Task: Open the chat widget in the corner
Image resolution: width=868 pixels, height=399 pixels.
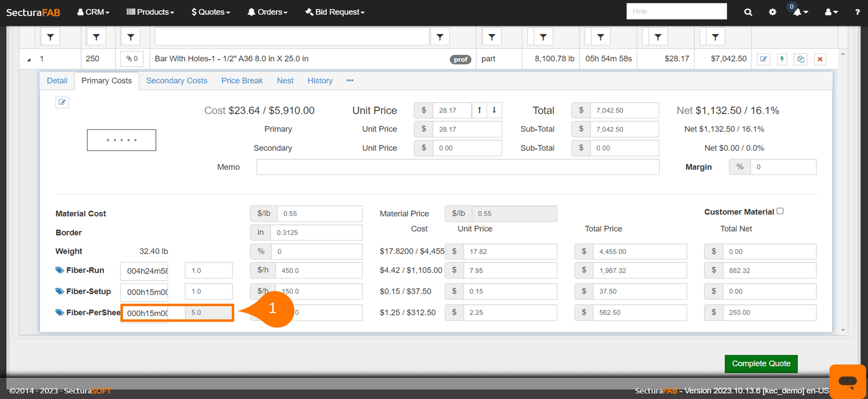Action: pyautogui.click(x=848, y=382)
